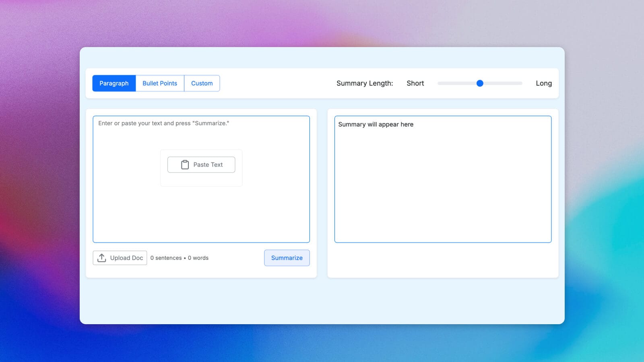
Task: Click the clipboard icon inside Paste Text button
Action: [x=185, y=165]
